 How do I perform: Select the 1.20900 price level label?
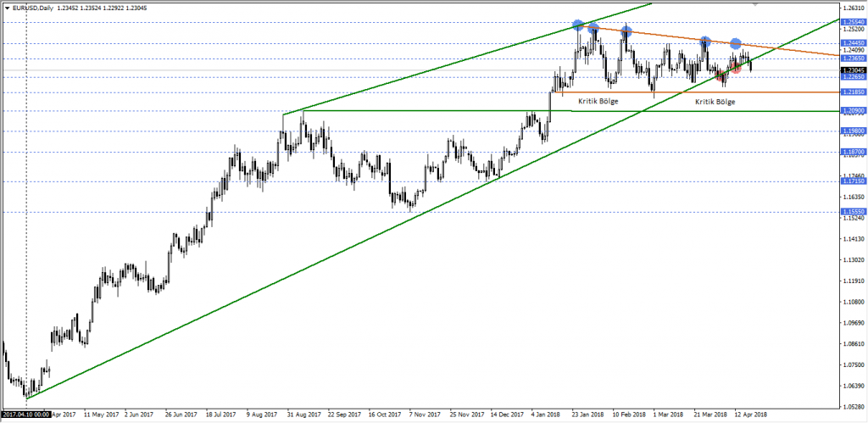pyautogui.click(x=853, y=111)
